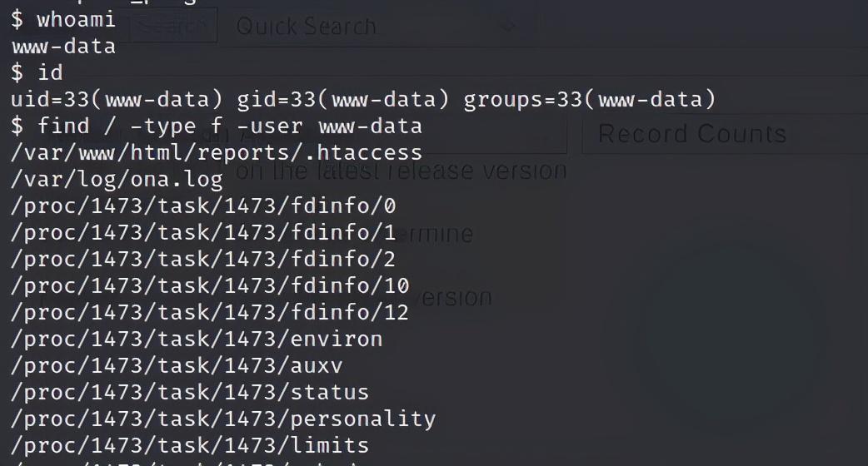The height and width of the screenshot is (466, 868).
Task: Click the '$ id' command line
Action: (x=37, y=73)
